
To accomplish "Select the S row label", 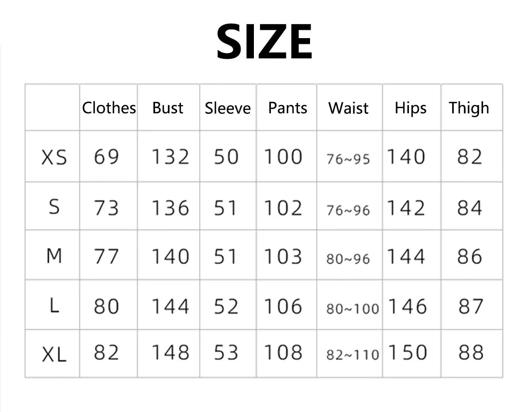I will coord(54,208).
